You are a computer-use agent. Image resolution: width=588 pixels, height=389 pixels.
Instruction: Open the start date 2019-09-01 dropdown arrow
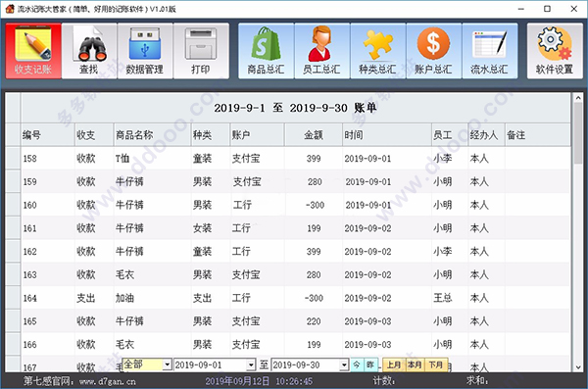click(x=251, y=365)
